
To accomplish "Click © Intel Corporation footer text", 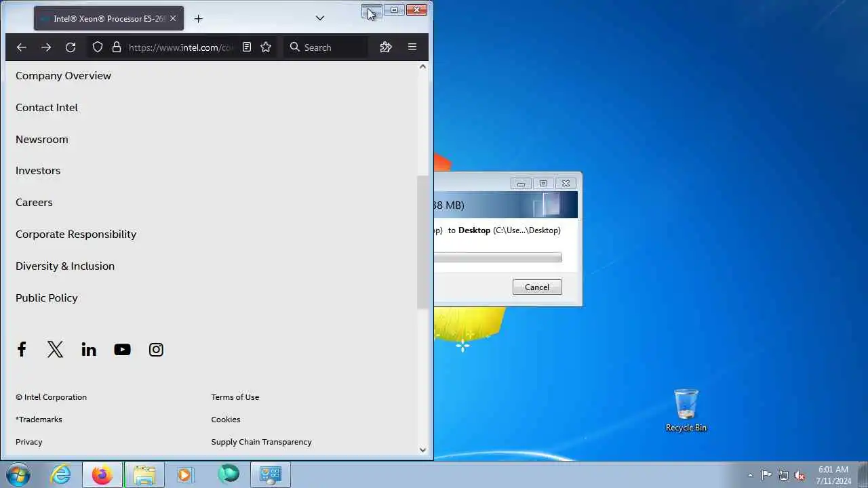I will coord(52,397).
